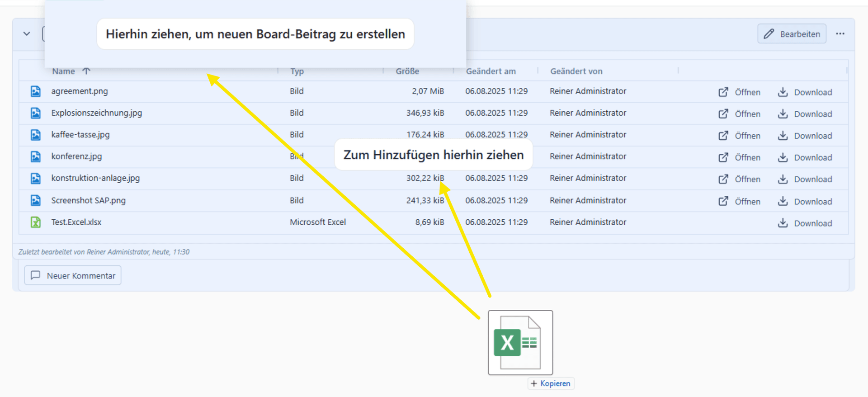Select the konstruktion-anlage.jpg file name
This screenshot has height=397, width=868.
click(x=95, y=178)
